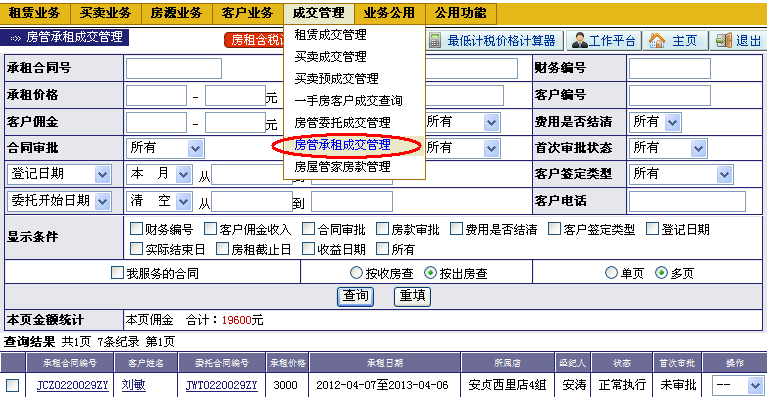
Task: Tick the 实际结束日 checkbox
Action: 136,249
